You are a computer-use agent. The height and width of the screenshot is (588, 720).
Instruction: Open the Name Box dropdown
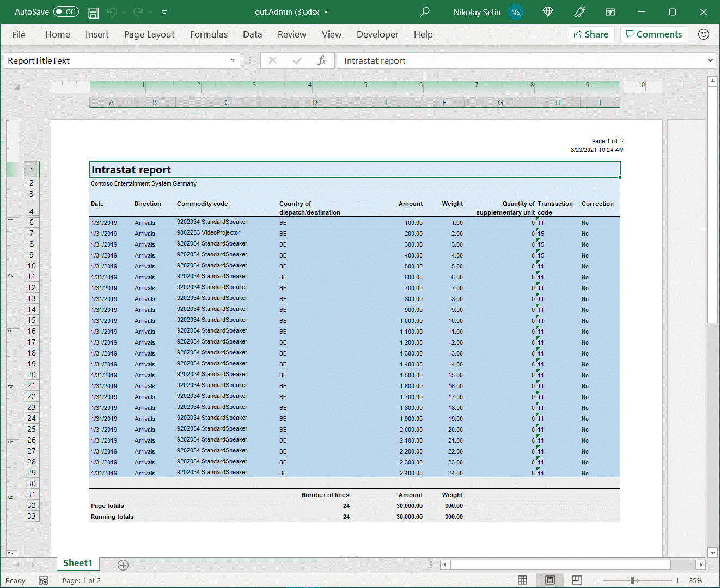pos(233,60)
